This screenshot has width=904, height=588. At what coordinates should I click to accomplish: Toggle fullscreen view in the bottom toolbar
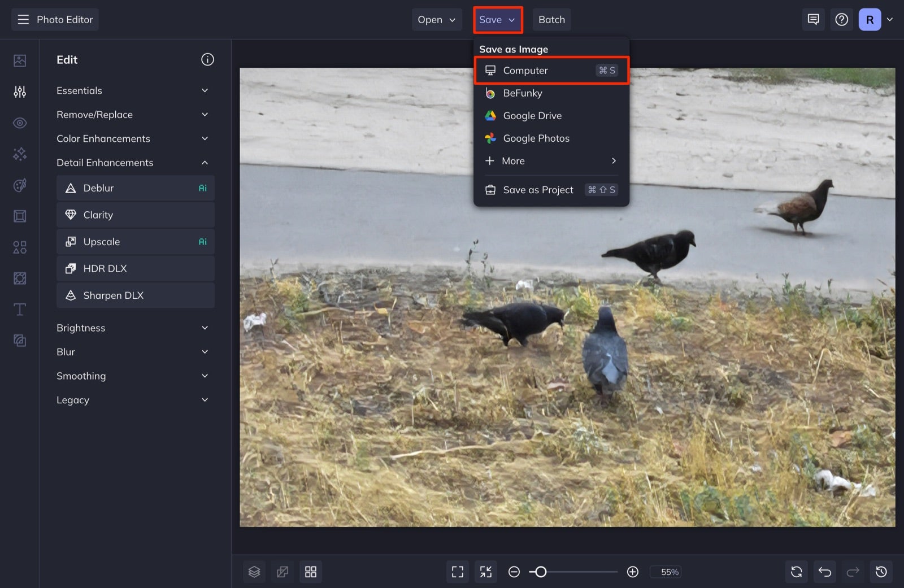click(458, 572)
